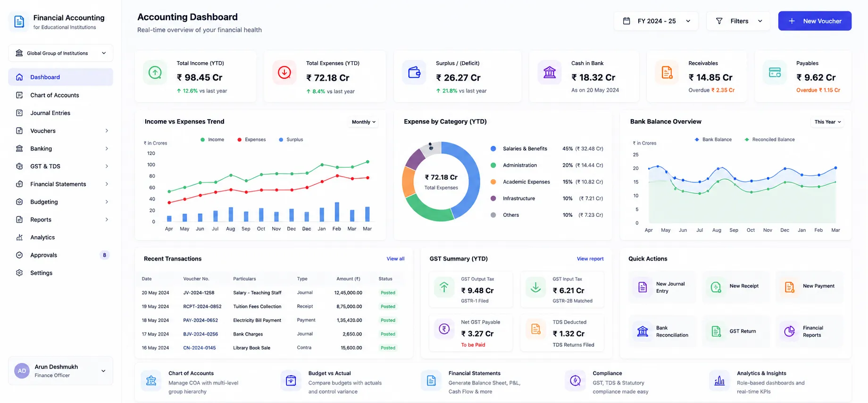
Task: Toggle the Surplus series legend
Action: click(x=291, y=140)
